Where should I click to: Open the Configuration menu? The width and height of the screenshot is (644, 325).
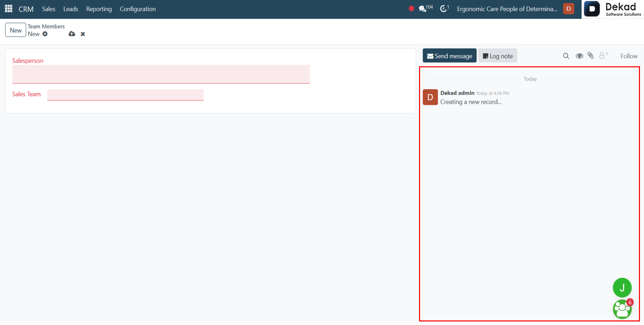click(137, 9)
